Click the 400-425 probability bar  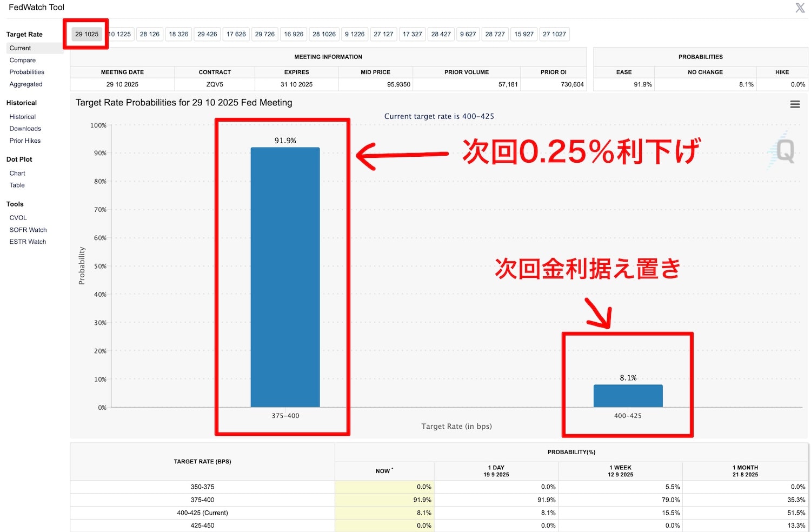[x=628, y=396]
